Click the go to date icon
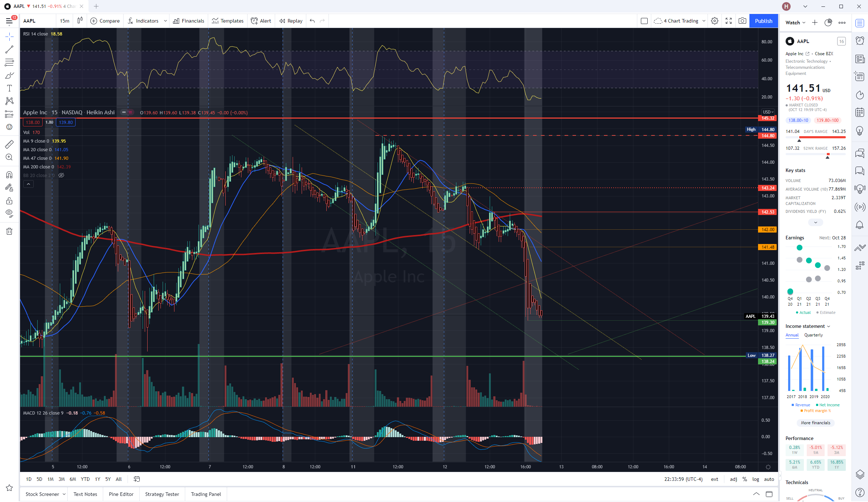868x502 pixels. (x=137, y=479)
